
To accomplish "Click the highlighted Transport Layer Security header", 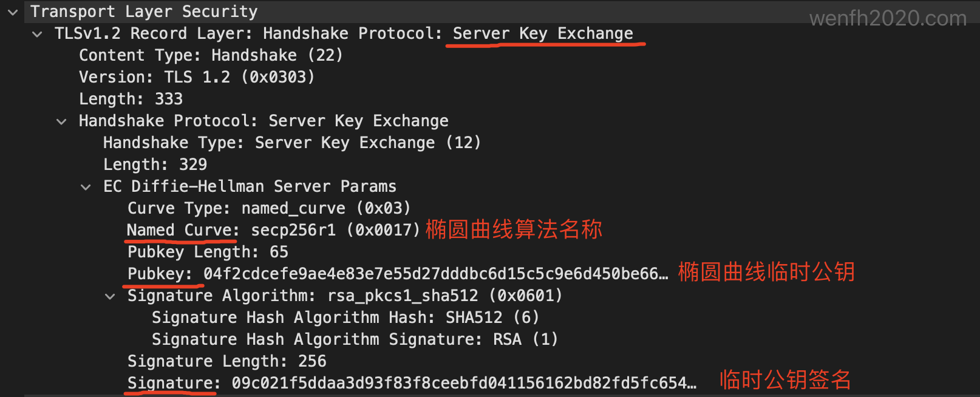I will [x=143, y=11].
